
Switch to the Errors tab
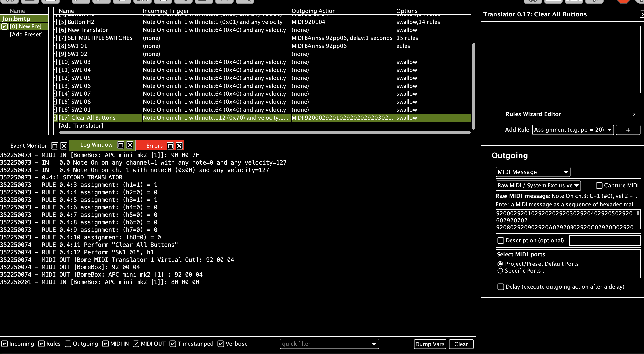(x=155, y=146)
